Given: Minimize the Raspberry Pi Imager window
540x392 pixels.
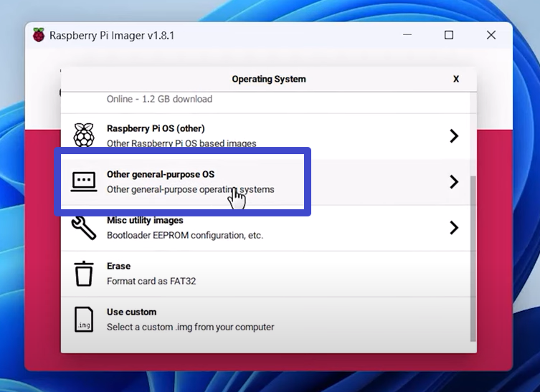Looking at the screenshot, I should pyautogui.click(x=407, y=35).
